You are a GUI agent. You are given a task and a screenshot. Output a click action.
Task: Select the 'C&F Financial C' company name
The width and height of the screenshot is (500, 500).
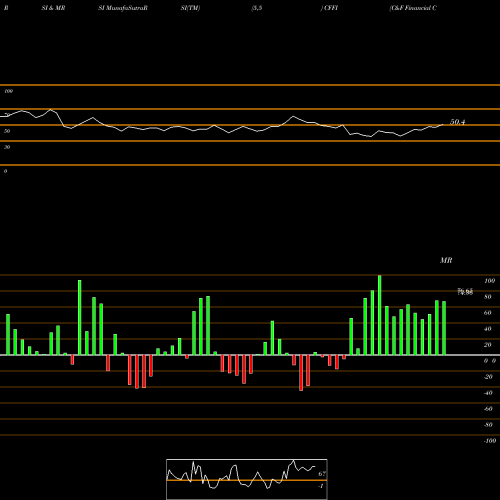click(x=413, y=8)
